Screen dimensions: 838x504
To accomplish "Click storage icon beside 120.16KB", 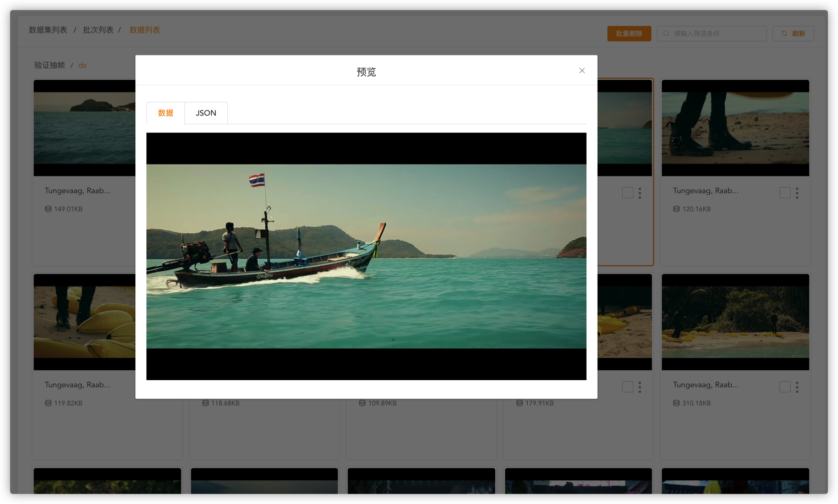I will (x=676, y=209).
